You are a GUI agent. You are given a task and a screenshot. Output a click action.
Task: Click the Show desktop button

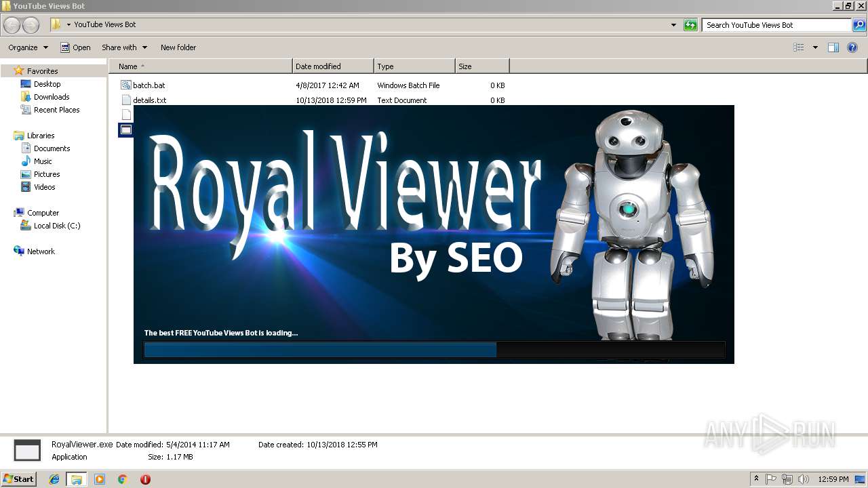[861, 479]
